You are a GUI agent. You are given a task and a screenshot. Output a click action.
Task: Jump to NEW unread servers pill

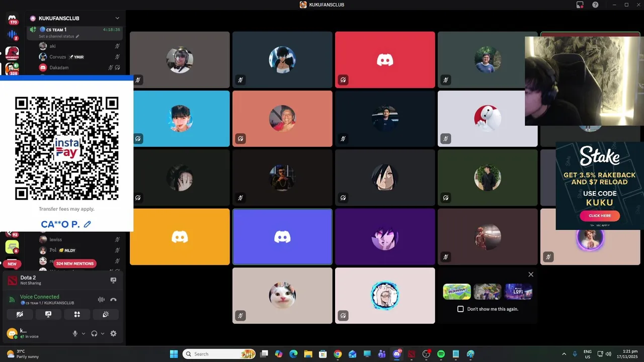(12, 263)
